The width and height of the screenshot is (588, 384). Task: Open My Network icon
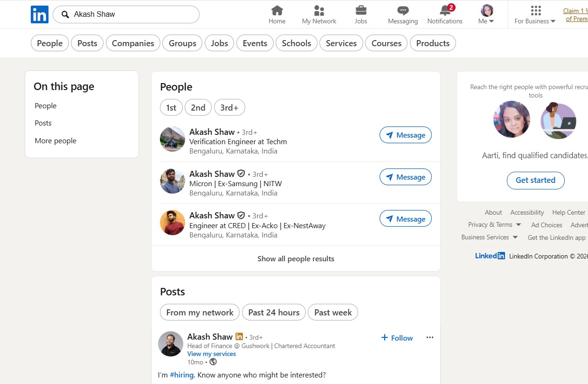click(319, 10)
